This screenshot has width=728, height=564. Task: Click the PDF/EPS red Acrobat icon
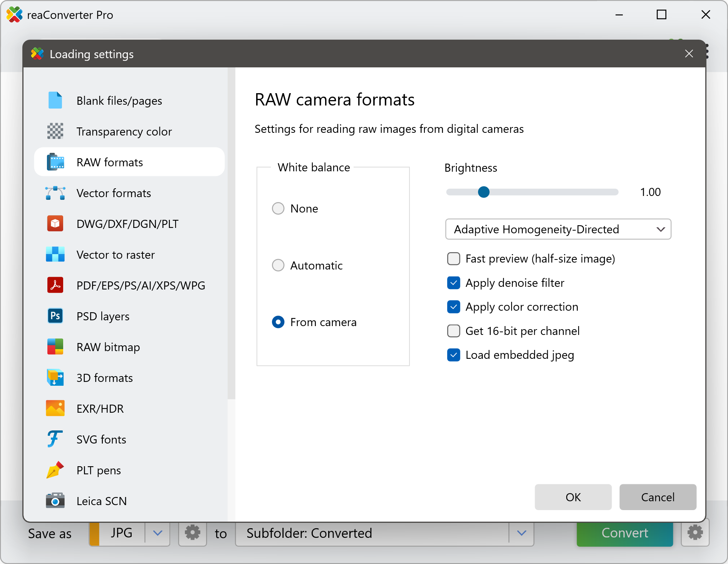[x=55, y=285]
